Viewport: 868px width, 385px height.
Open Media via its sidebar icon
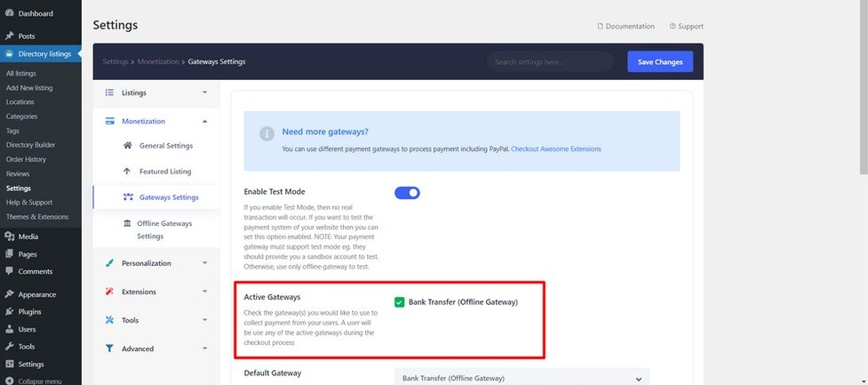pos(9,237)
